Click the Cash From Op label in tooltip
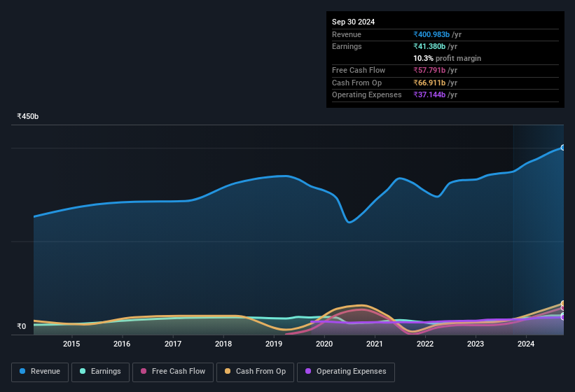Viewport: 575px width, 392px height. [x=356, y=83]
